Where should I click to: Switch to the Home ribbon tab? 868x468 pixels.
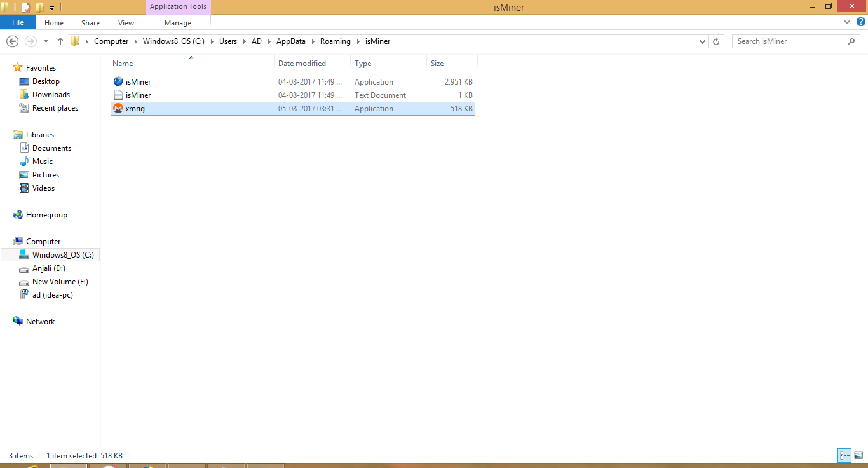(x=54, y=23)
